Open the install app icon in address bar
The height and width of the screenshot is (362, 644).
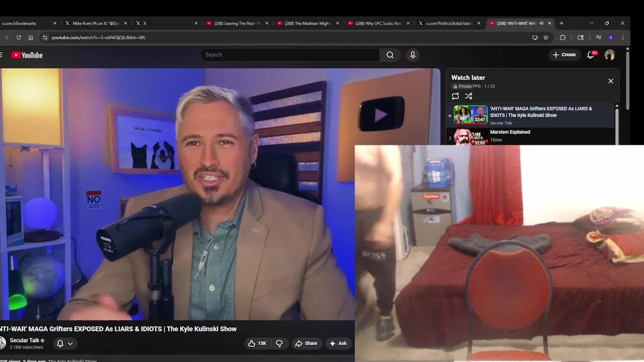[x=535, y=37]
